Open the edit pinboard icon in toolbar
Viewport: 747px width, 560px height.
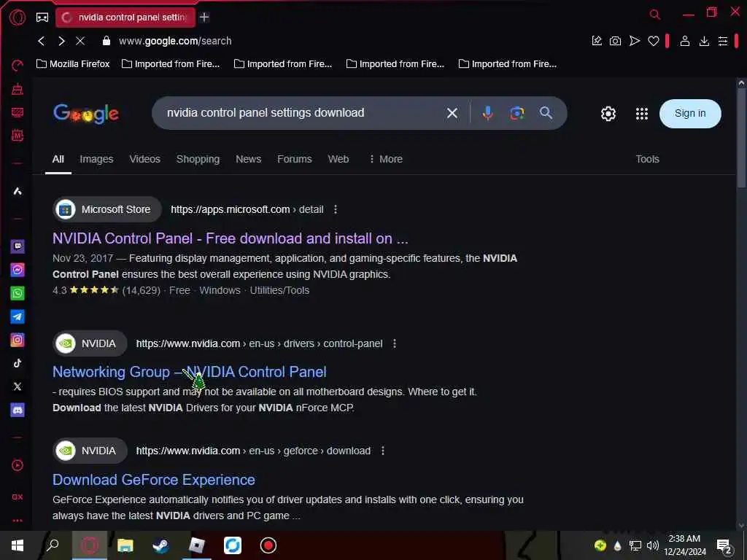(597, 41)
